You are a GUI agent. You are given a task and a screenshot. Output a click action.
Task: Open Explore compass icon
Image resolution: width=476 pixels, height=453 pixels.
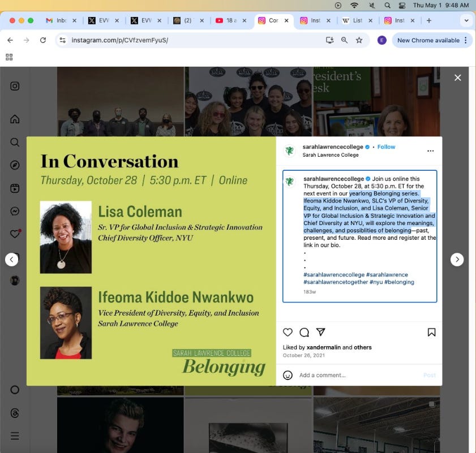15,165
